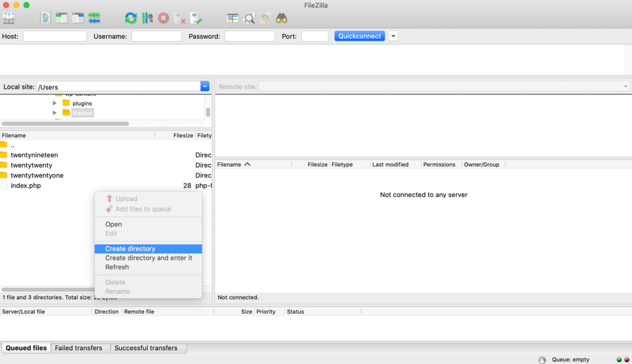This screenshot has height=364, width=632.
Task: Click the Host input field
Action: pyautogui.click(x=55, y=36)
